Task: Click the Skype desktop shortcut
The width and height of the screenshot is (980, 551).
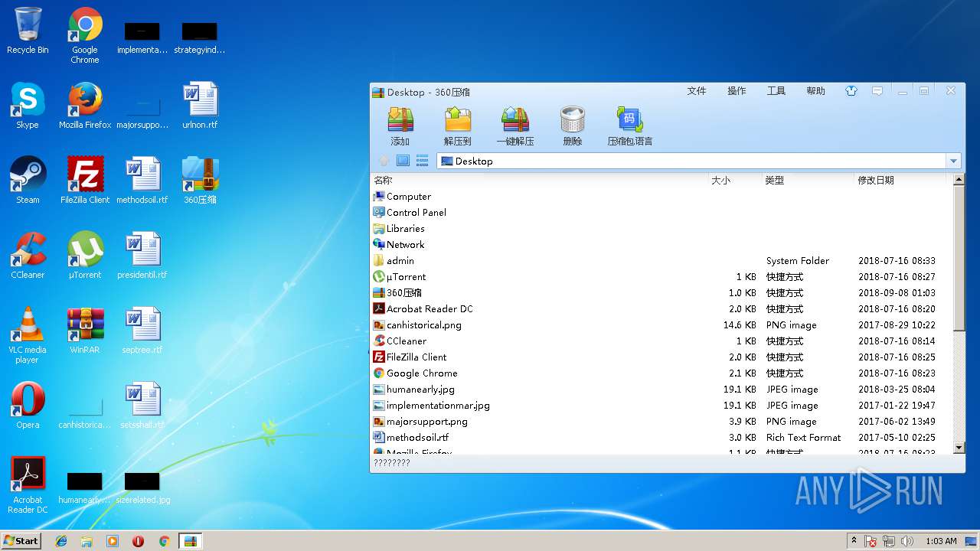Action: tap(28, 106)
